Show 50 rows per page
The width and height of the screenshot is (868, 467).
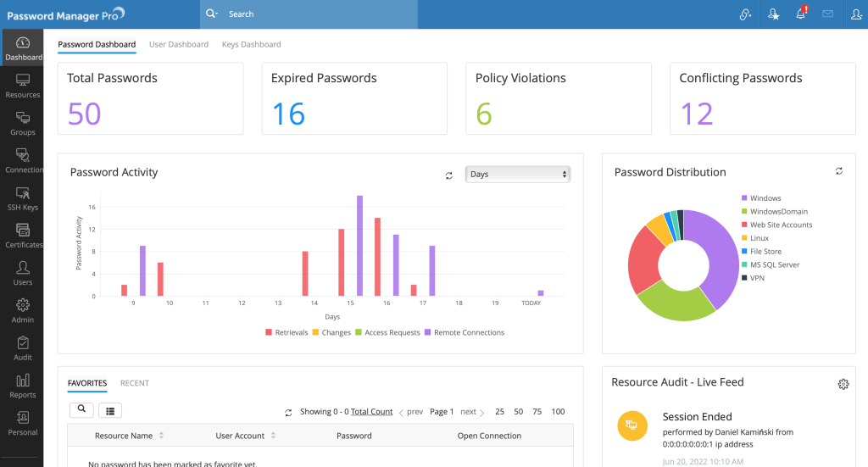tap(519, 412)
